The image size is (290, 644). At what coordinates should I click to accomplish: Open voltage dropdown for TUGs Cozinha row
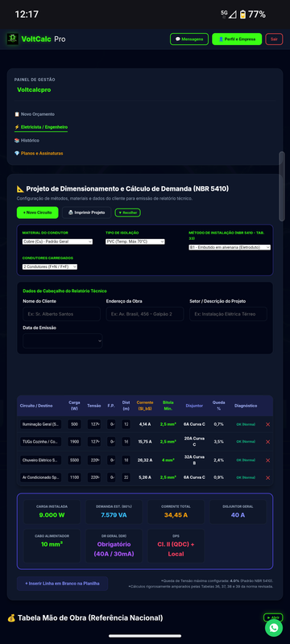94,442
